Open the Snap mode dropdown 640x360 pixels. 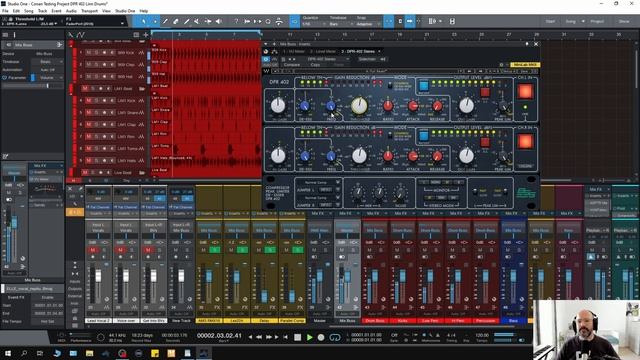coord(367,24)
